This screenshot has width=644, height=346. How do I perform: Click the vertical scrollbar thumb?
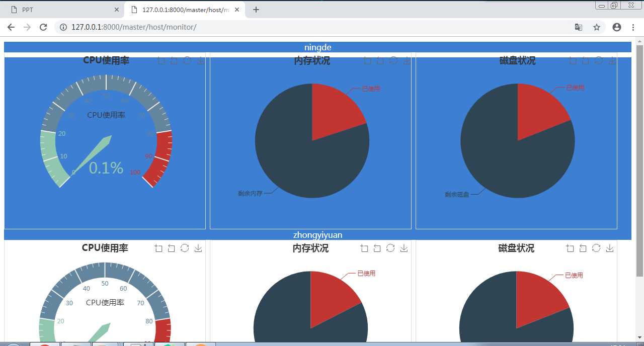pos(639,160)
